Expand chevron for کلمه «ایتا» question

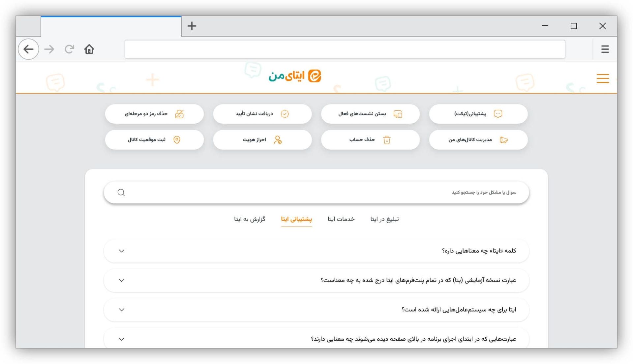[x=122, y=251]
